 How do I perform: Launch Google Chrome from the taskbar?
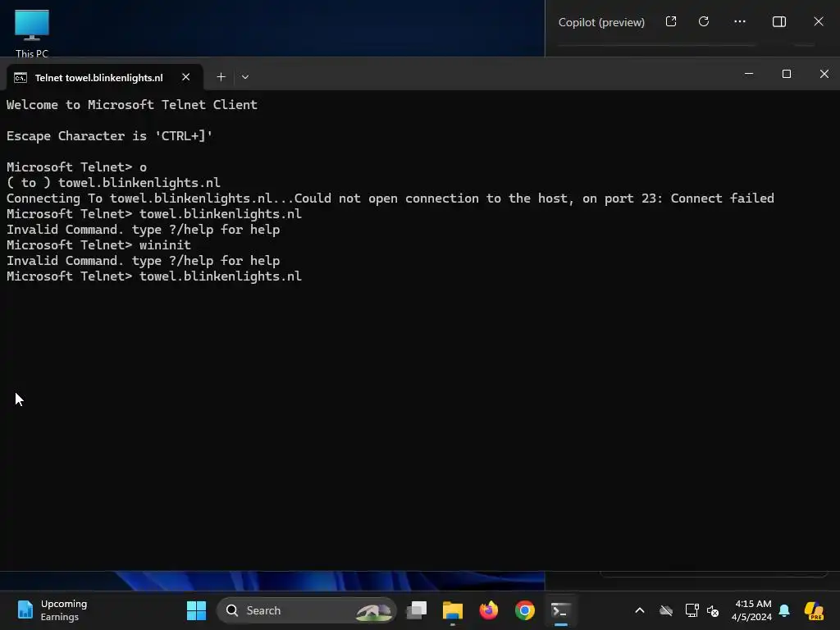point(525,610)
